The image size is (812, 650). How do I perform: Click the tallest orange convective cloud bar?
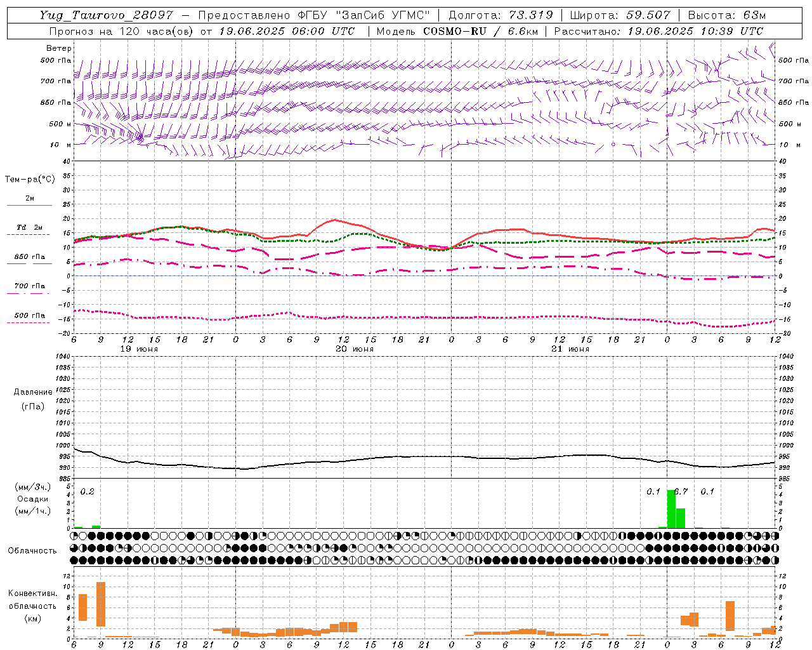pyautogui.click(x=101, y=604)
